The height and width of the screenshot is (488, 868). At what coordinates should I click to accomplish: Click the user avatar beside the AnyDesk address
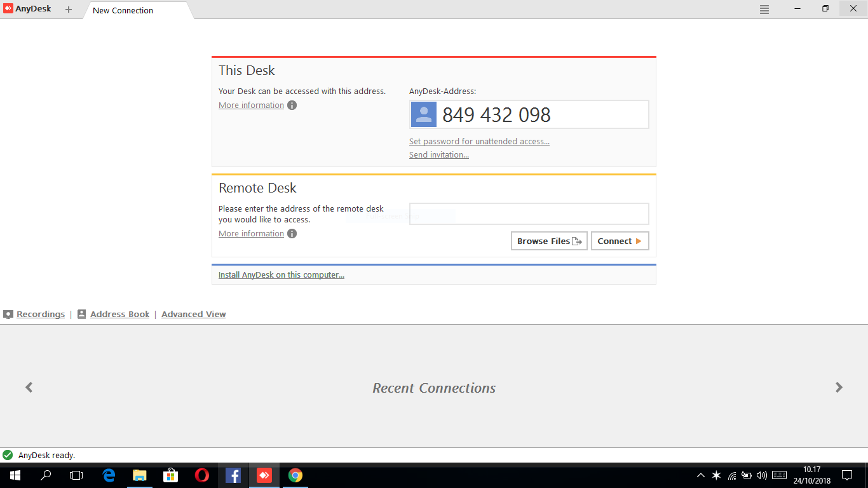point(424,114)
